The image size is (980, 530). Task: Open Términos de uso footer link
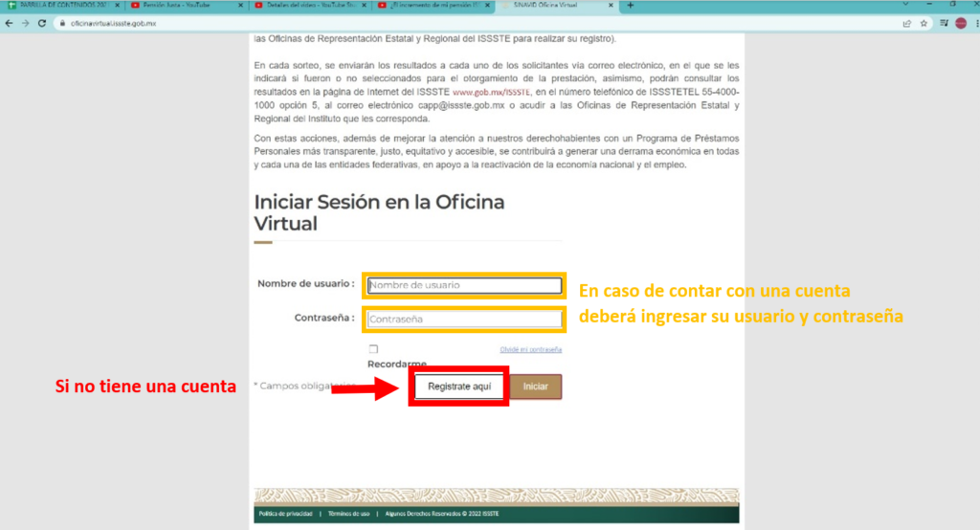(x=349, y=515)
